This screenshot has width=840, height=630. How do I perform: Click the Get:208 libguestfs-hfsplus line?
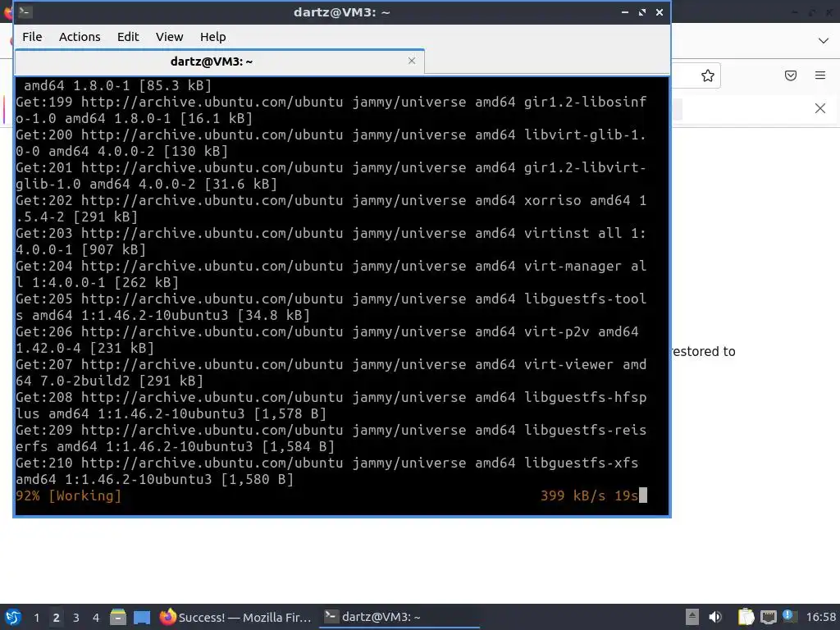point(331,405)
